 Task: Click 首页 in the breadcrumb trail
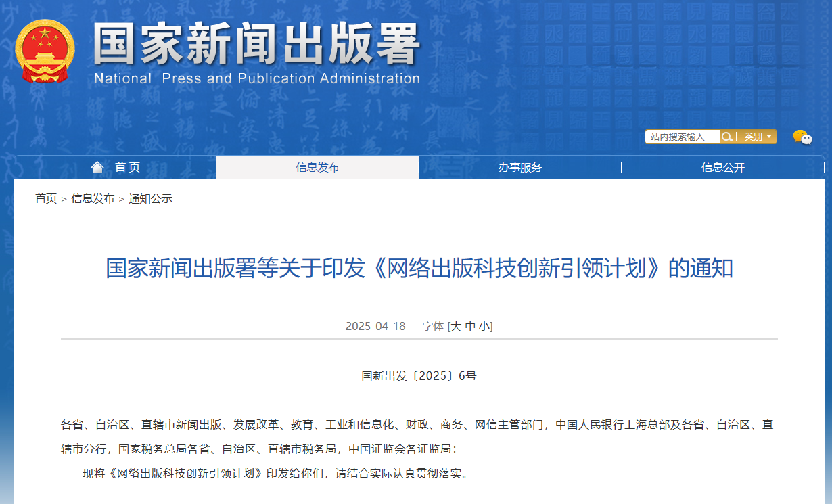pos(46,198)
